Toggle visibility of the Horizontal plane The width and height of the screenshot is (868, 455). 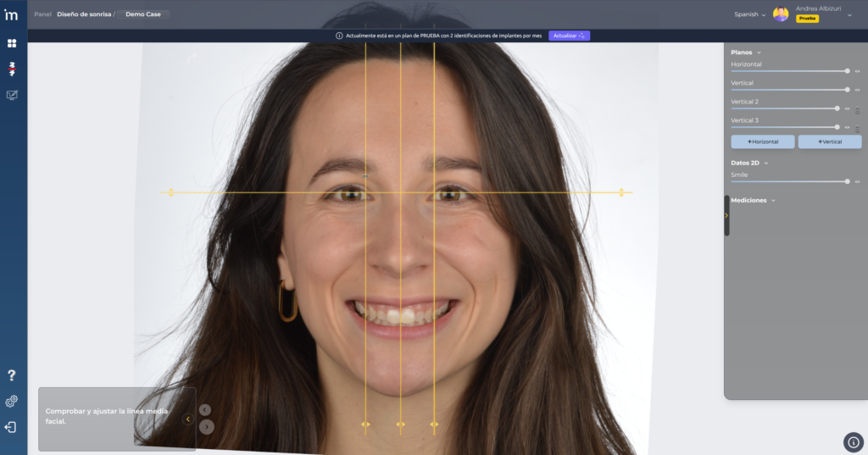857,71
